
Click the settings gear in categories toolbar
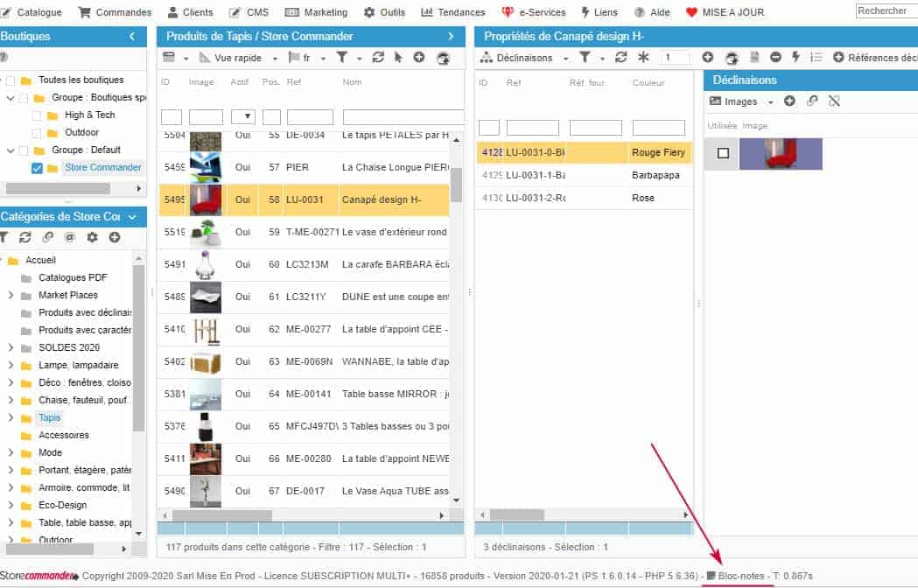pyautogui.click(x=92, y=237)
